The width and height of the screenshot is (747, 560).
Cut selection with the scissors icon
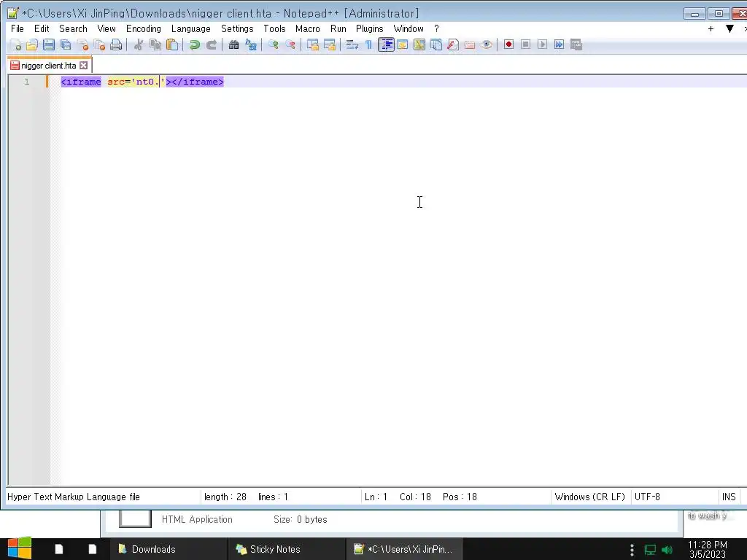click(138, 44)
